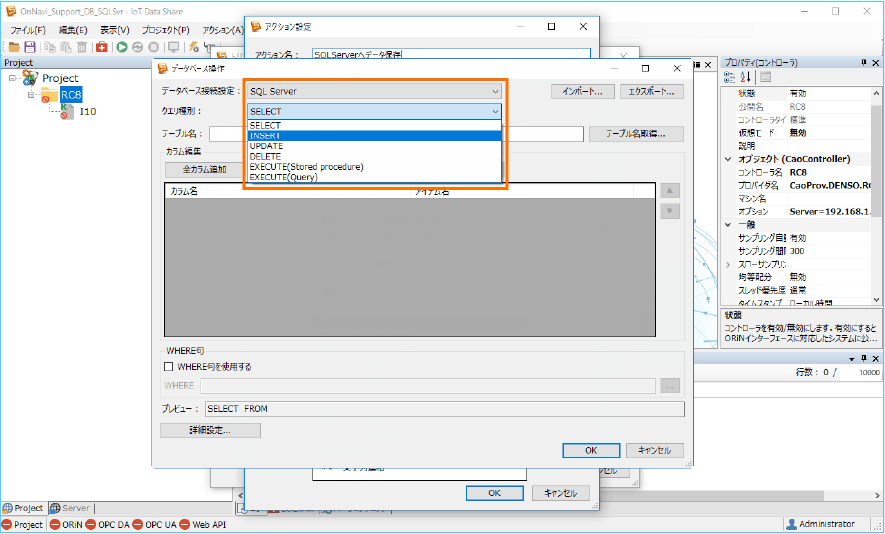Open the ファイル(F) menu

pos(27,30)
